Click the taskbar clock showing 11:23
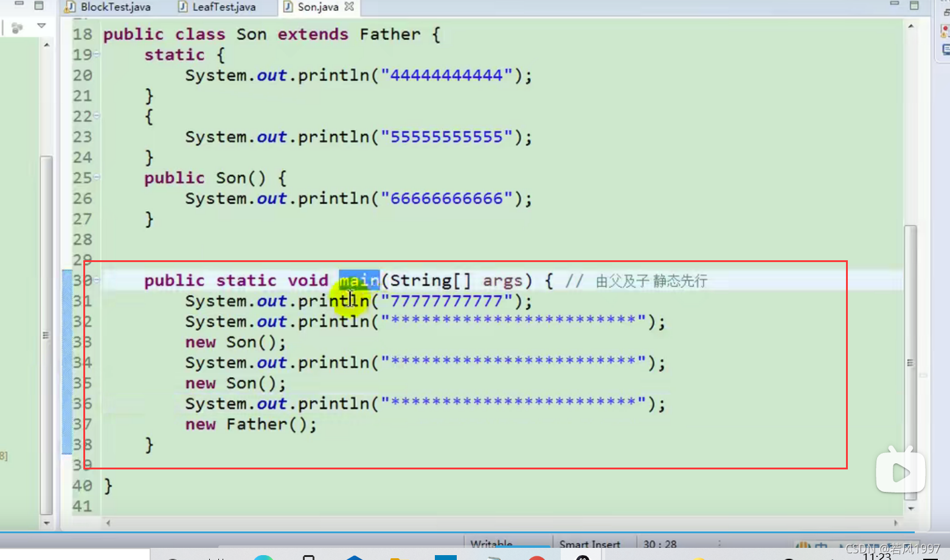 pos(876,556)
